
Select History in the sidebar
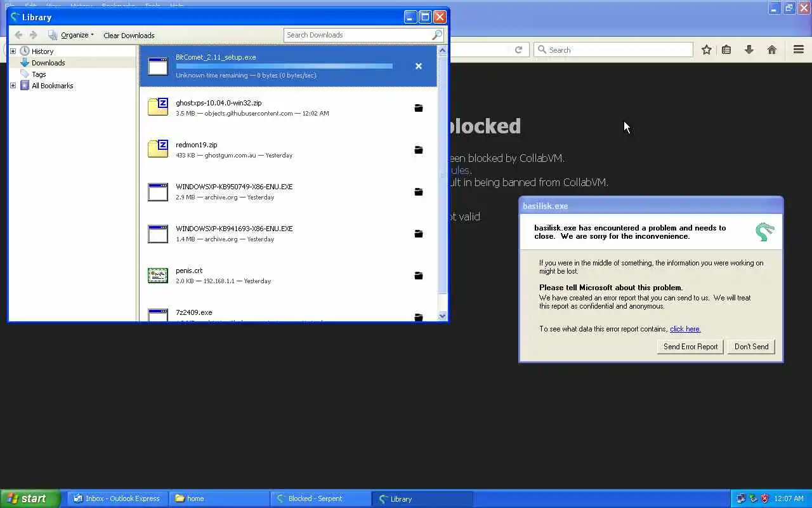click(x=43, y=51)
